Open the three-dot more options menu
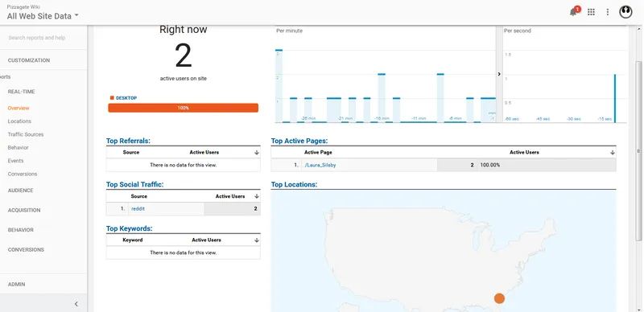Screen dimensions: 644x312 tap(608, 12)
